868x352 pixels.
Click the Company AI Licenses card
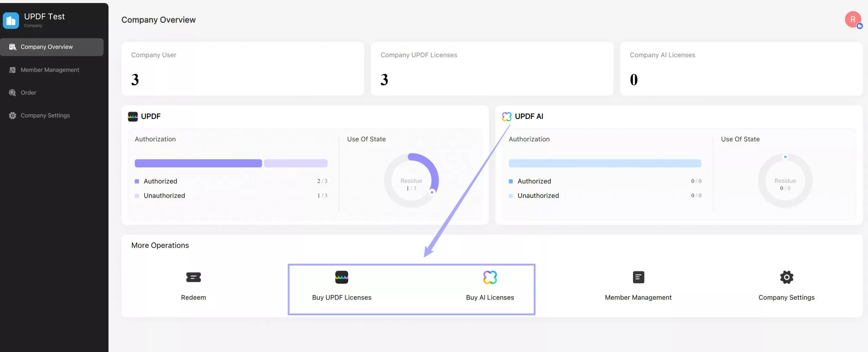[x=741, y=69]
